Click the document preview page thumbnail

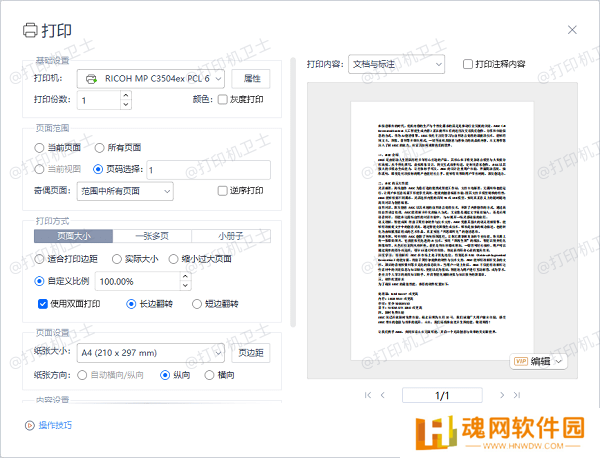pyautogui.click(x=442, y=231)
